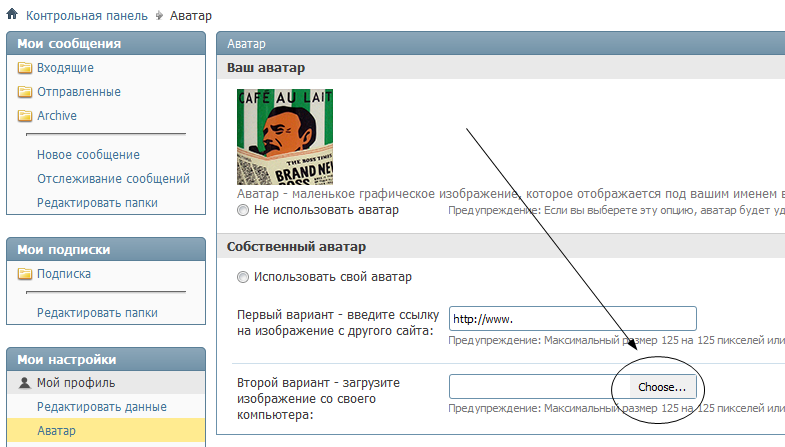Select the Использовать свой аватар radio button
Screen dimensions: 785x447
[243, 277]
